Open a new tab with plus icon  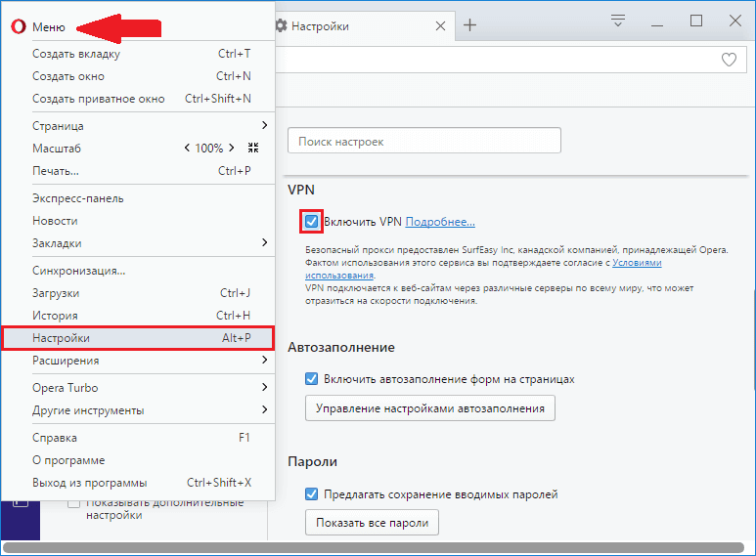pyautogui.click(x=469, y=25)
